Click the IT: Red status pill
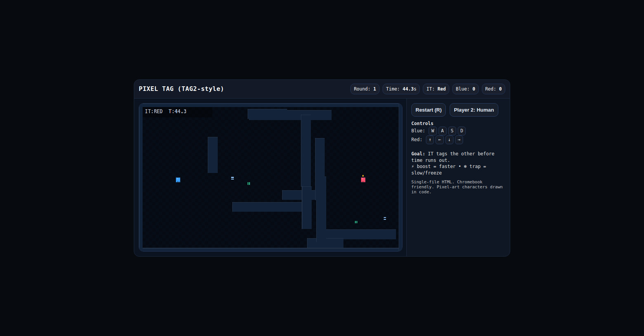 pyautogui.click(x=436, y=89)
